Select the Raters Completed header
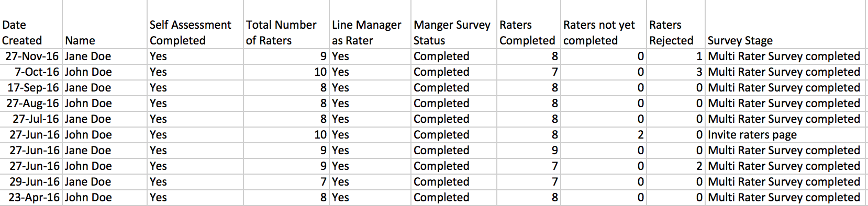 tap(529, 25)
